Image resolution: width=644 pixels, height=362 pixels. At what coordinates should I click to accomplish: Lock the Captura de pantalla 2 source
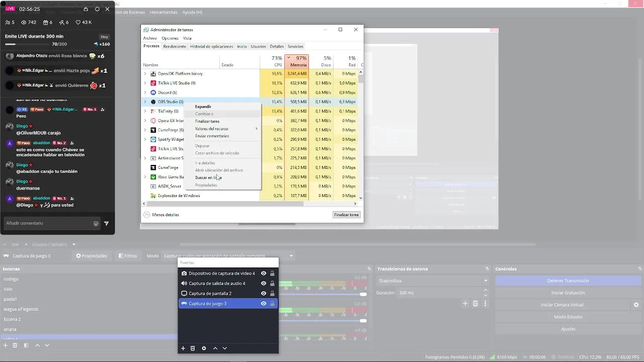click(x=272, y=294)
